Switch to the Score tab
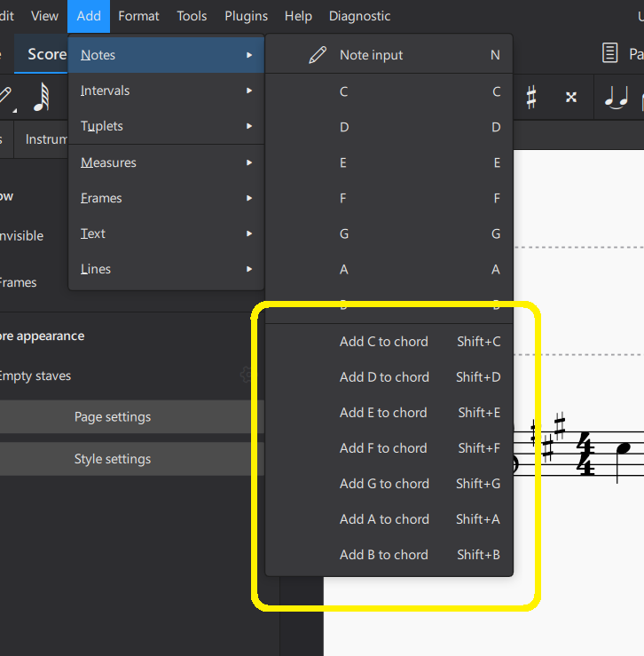Image resolution: width=644 pixels, height=656 pixels. pos(41,54)
